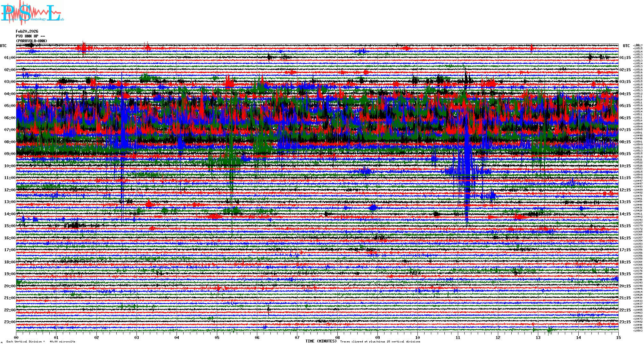Click the PSL seismology lab logo
The width and height of the screenshot is (644, 346).
(x=32, y=13)
